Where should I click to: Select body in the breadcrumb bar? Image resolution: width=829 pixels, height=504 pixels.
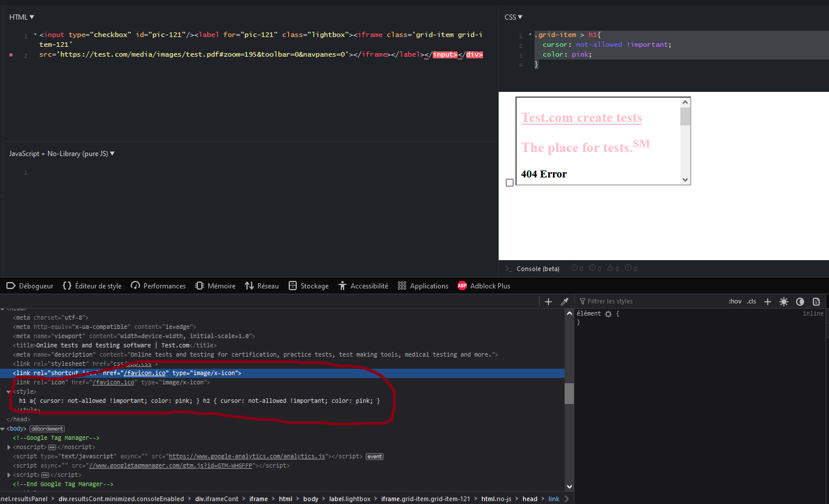pyautogui.click(x=311, y=499)
